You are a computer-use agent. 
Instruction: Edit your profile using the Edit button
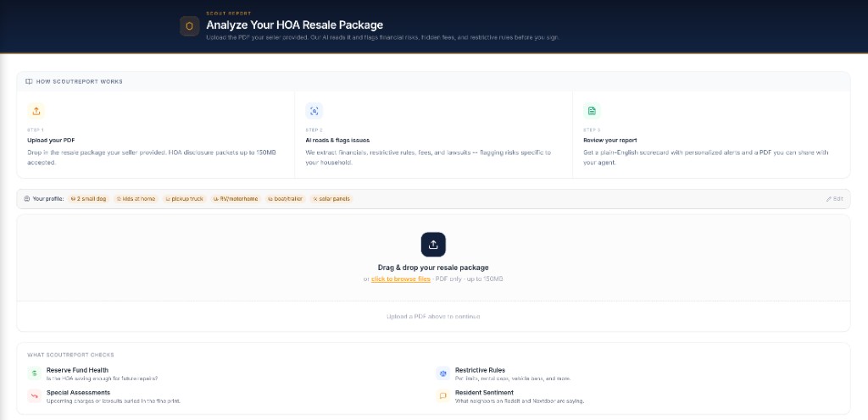click(835, 199)
